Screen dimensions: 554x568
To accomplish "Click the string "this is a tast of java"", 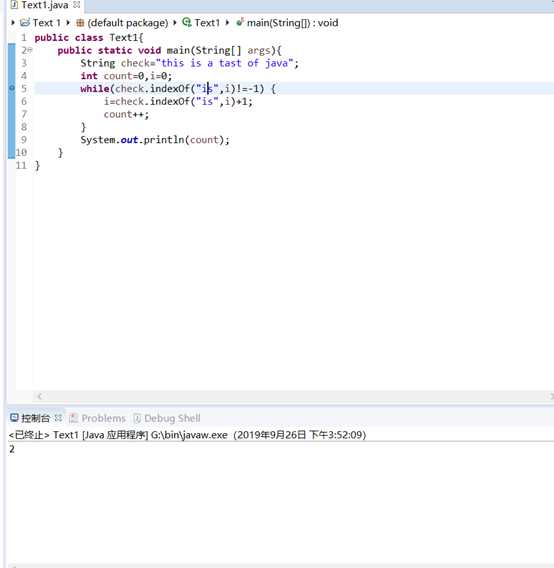I will click(225, 63).
